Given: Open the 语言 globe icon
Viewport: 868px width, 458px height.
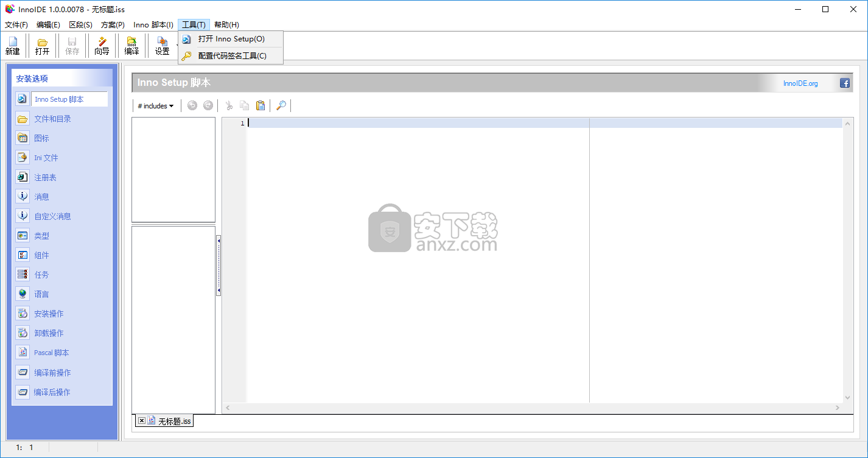Looking at the screenshot, I should click(x=23, y=294).
